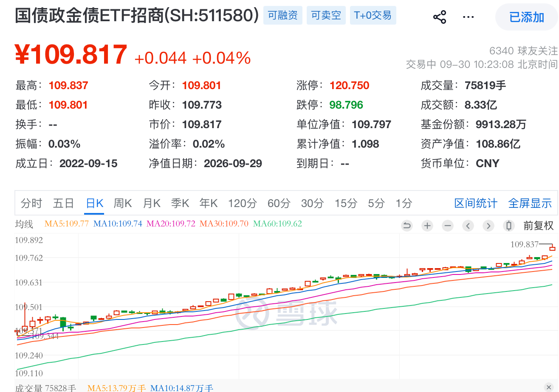559x392 pixels.
Task: Move chart left with the left chevron
Action: tap(468, 226)
